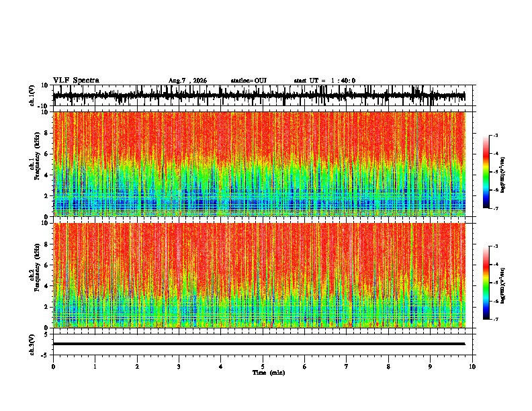
Task: Click the '-5' tick on the ch.3(V) axis
Action: pyautogui.click(x=46, y=355)
